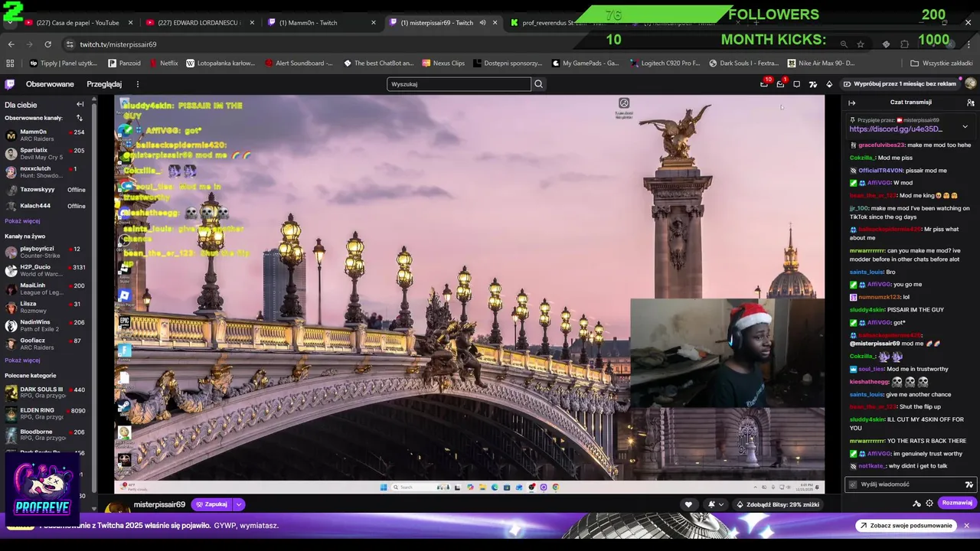
Task: Open the browser tab list dropdown
Action: (10, 22)
